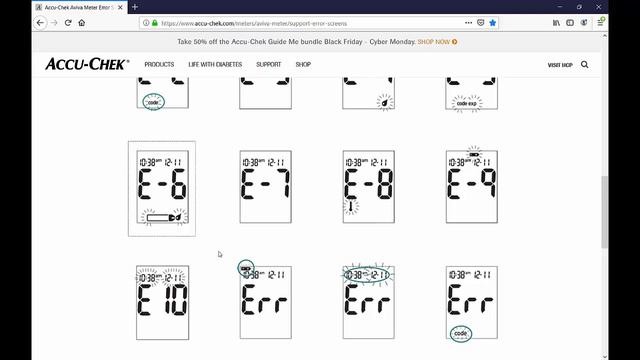Image resolution: width=640 pixels, height=360 pixels.
Task: Toggle the blue bookmark star
Action: (493, 23)
